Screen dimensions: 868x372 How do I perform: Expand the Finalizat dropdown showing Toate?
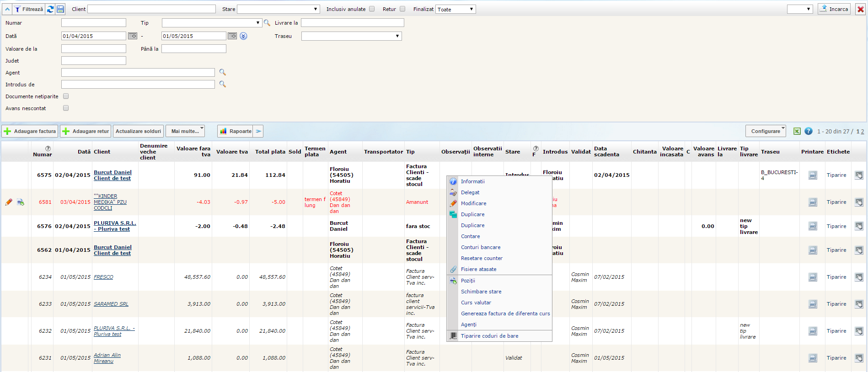coord(455,9)
